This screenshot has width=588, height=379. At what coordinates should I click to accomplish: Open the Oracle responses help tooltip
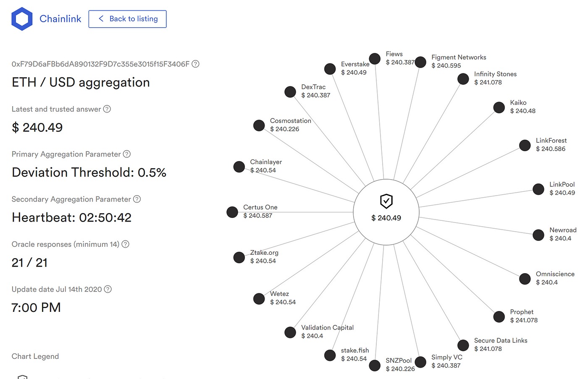coord(125,244)
